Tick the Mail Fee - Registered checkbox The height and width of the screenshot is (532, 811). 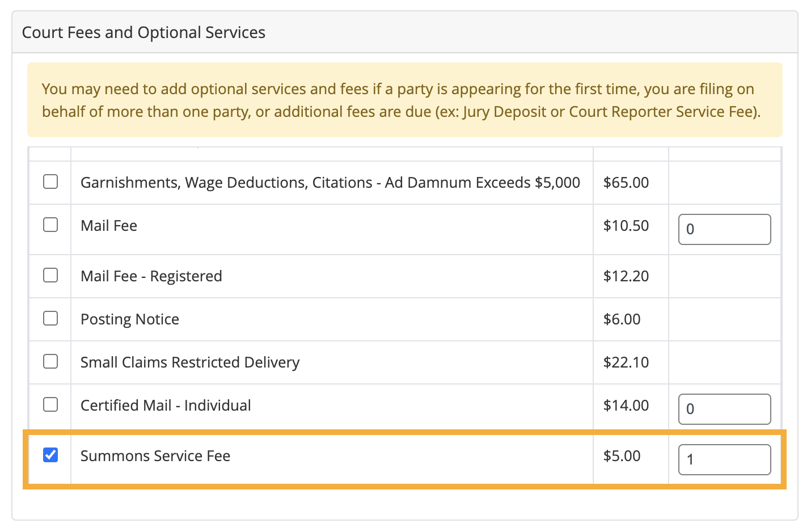(x=50, y=275)
